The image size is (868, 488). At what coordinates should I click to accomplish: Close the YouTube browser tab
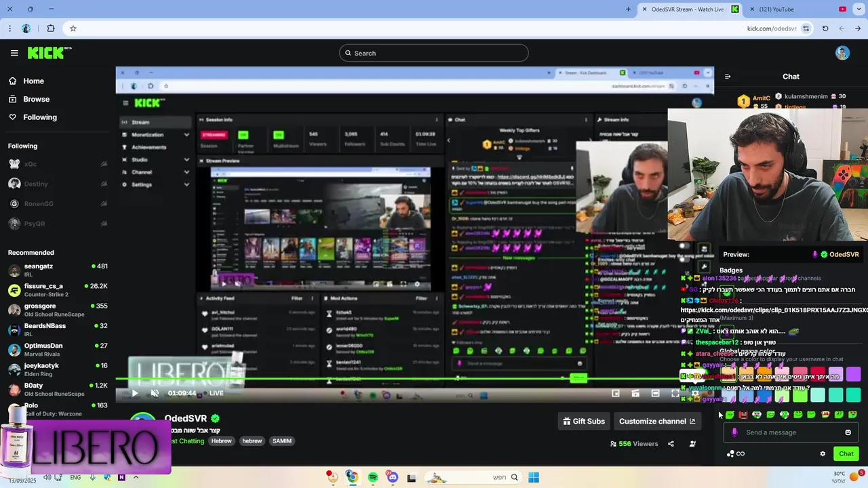tap(752, 9)
